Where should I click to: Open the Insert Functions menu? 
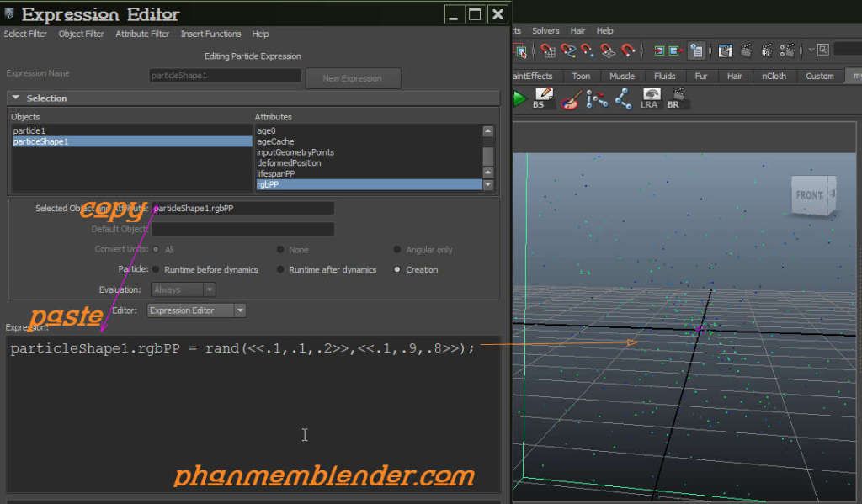[210, 34]
